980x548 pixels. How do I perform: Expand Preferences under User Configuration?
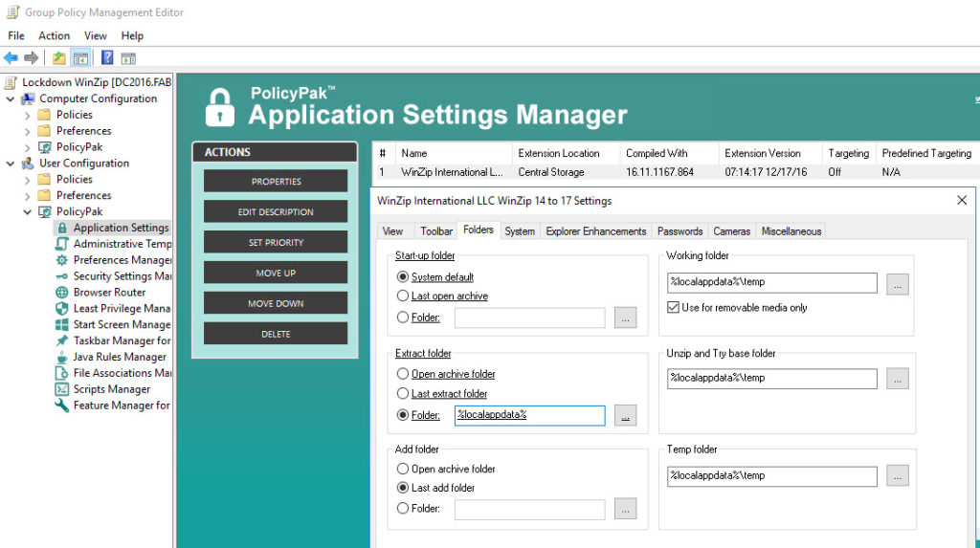(x=27, y=196)
